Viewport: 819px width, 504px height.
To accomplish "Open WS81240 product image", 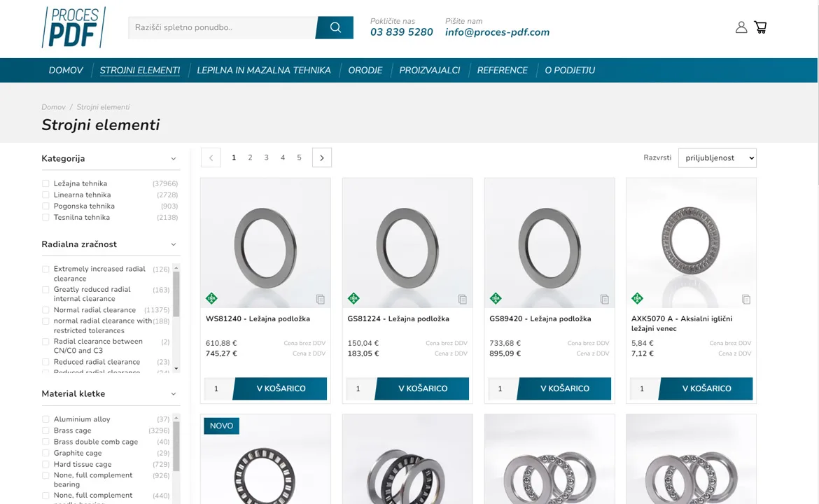I will pyautogui.click(x=265, y=243).
